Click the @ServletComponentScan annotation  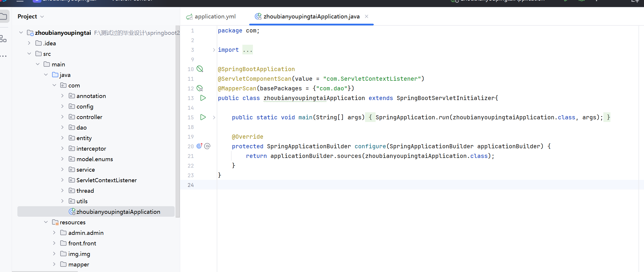[x=255, y=79]
